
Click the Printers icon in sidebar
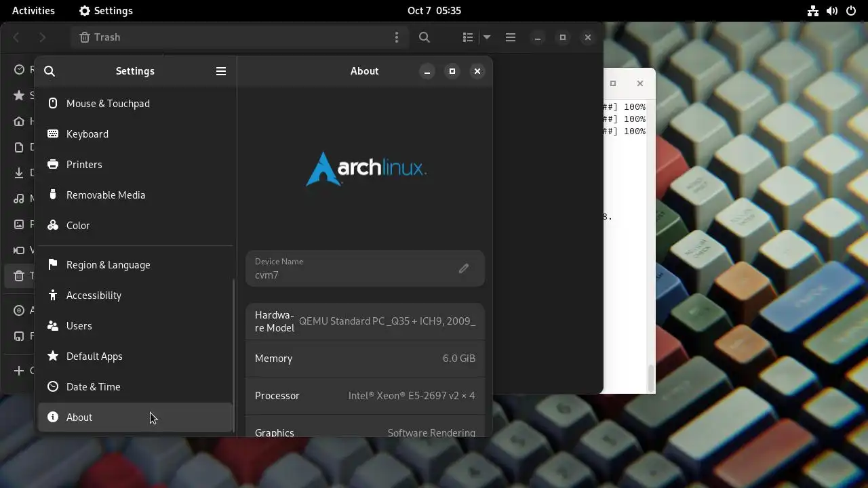(x=53, y=164)
